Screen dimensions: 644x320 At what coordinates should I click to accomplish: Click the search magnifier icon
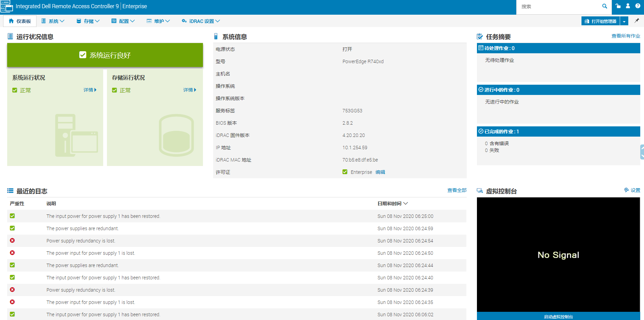(x=604, y=6)
